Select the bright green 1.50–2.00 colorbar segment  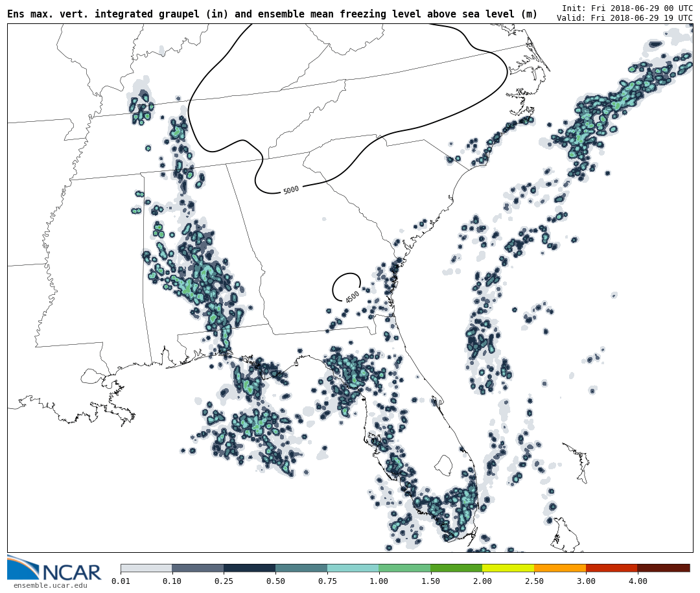click(456, 568)
